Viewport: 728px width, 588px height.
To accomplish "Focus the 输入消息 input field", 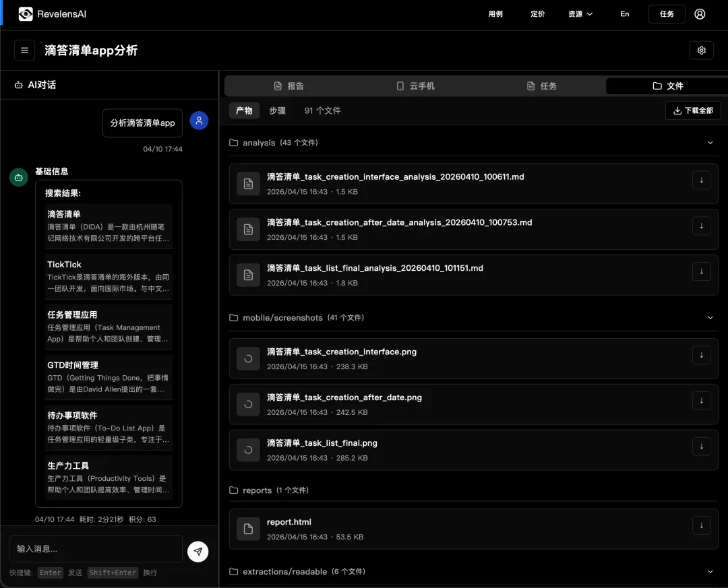I will click(x=96, y=549).
